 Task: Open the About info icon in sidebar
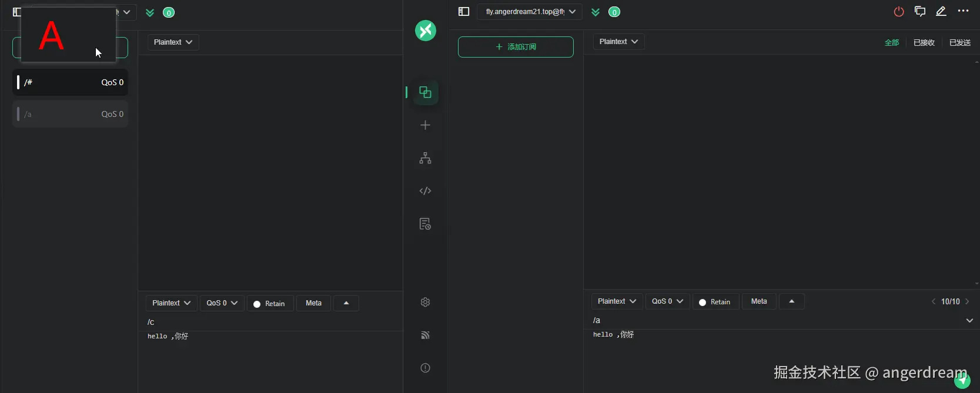click(x=425, y=368)
